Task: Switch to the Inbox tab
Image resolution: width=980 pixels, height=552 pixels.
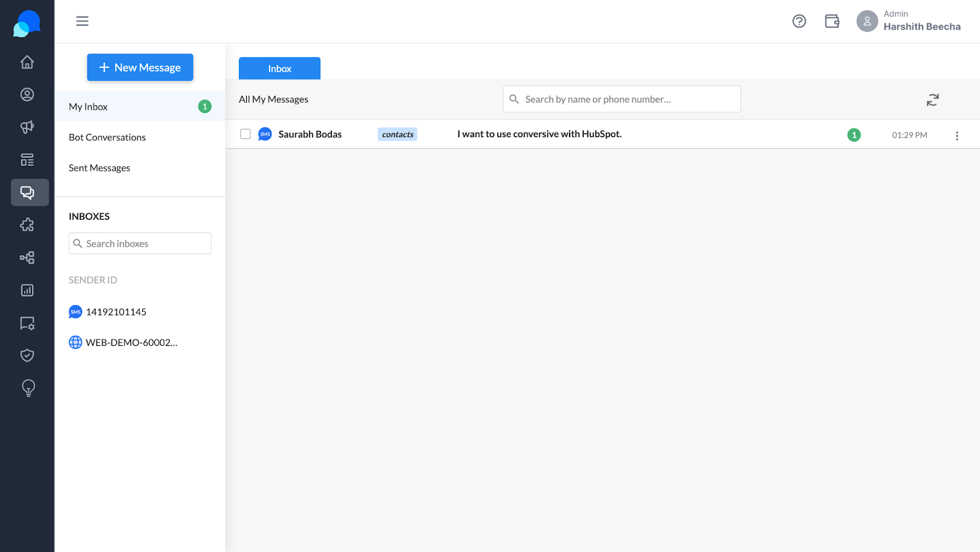Action: [x=279, y=69]
